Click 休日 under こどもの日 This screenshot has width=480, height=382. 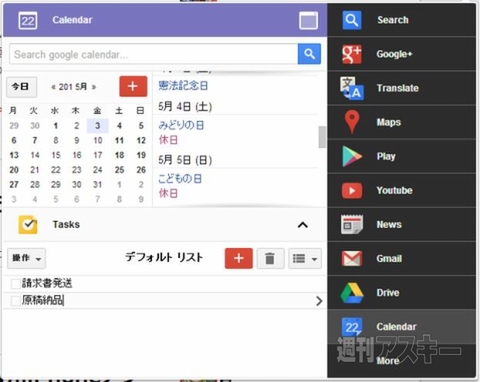coord(168,193)
